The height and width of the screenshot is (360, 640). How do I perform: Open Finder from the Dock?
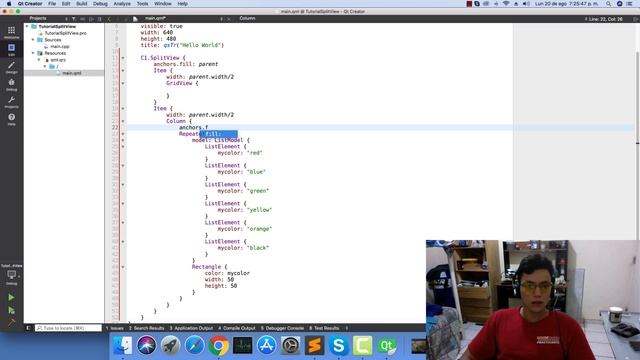point(122,346)
